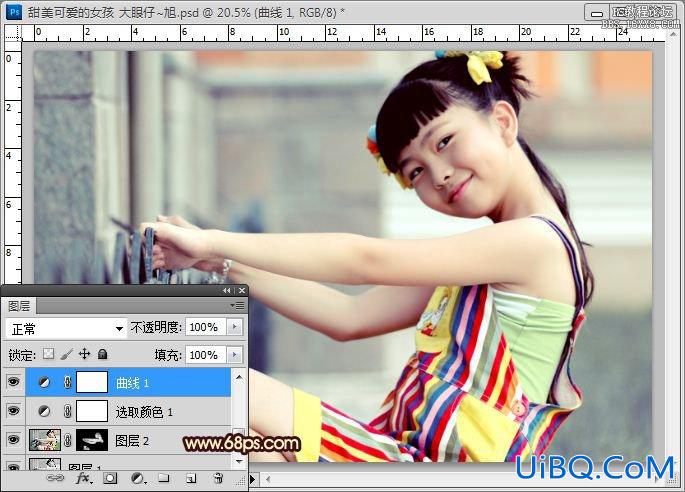Select the 选取颜色 1 layer mask thumbnail

pos(92,411)
